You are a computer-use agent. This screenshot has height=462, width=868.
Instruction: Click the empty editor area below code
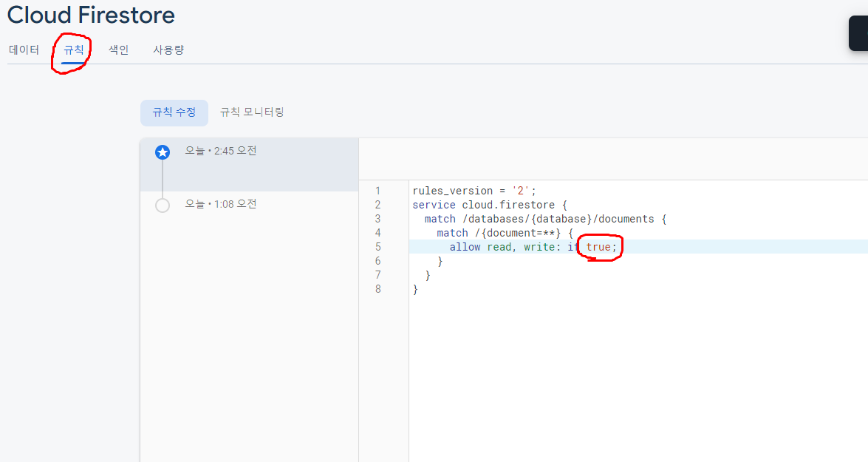pos(638,379)
